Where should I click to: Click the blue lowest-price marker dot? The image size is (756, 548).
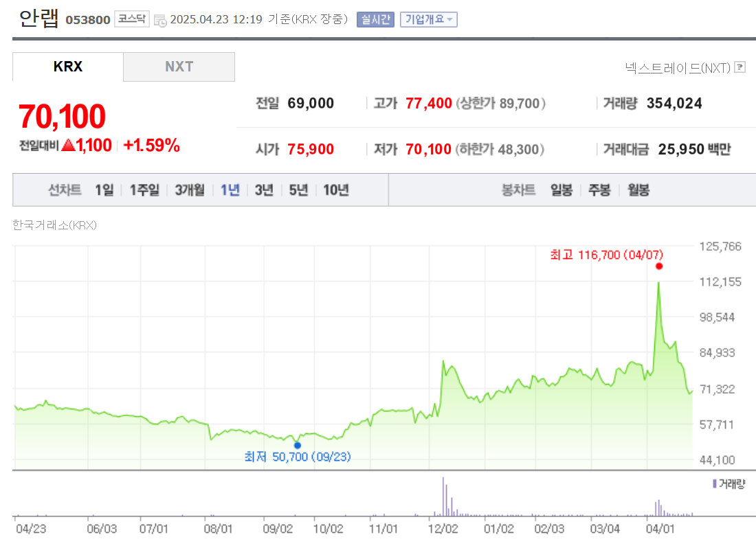click(x=298, y=446)
